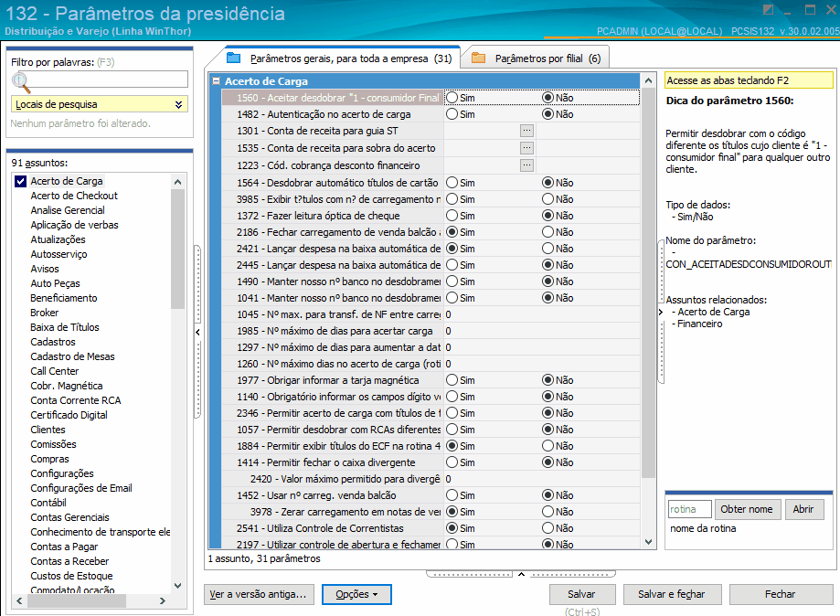Select the Acerto de Checkout subject
This screenshot has height=616, width=840.
pos(74,196)
